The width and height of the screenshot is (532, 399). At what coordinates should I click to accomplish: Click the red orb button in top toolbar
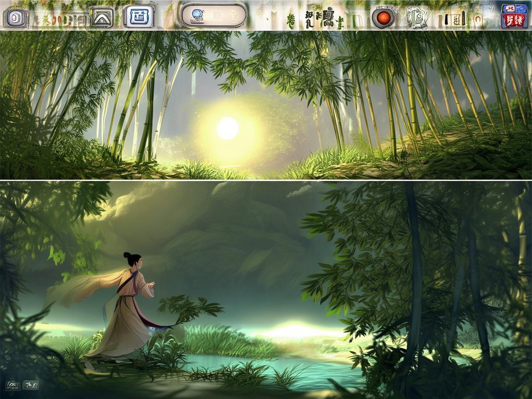coord(384,17)
